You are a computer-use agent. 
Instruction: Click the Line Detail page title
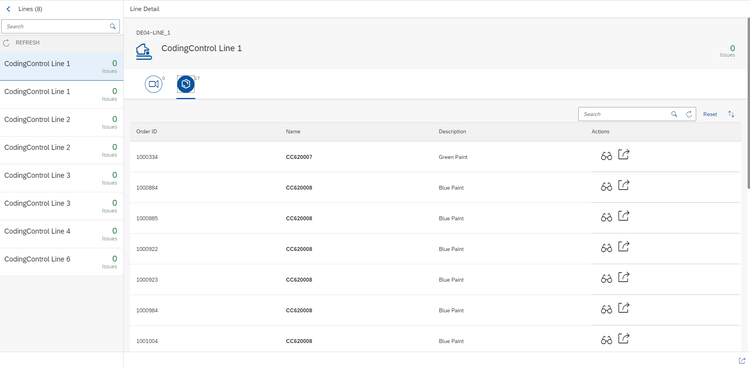point(144,9)
